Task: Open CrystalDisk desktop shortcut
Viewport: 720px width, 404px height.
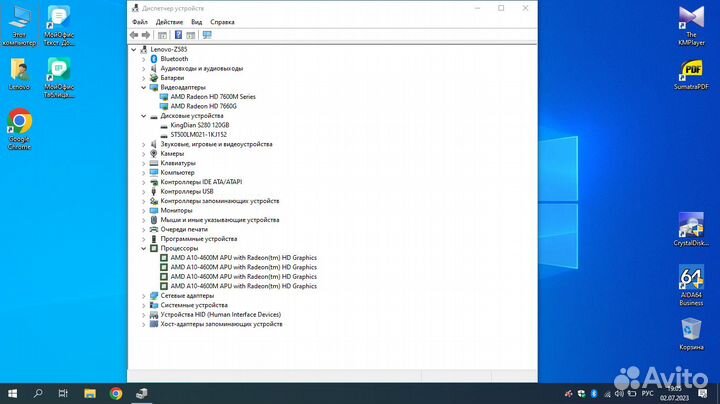Action: 691,229
